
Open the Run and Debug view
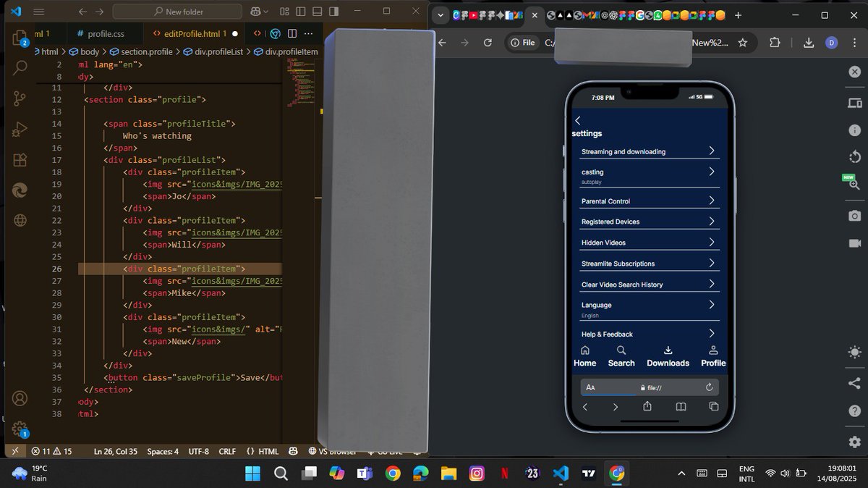20,130
